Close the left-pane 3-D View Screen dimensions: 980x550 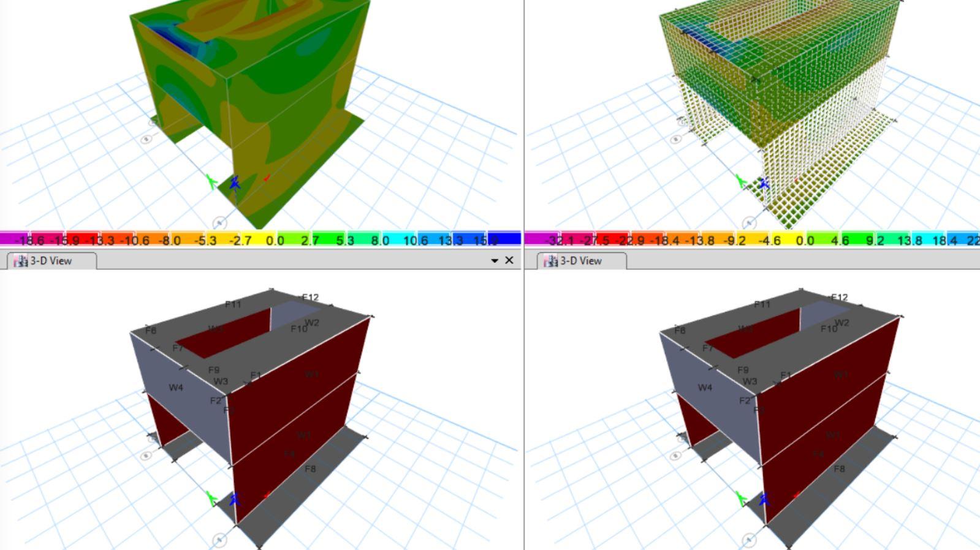pos(509,260)
